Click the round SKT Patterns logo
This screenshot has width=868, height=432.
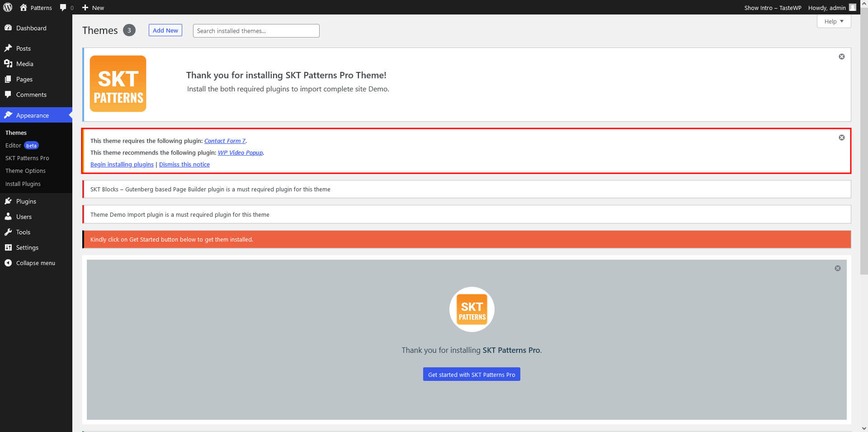click(472, 309)
